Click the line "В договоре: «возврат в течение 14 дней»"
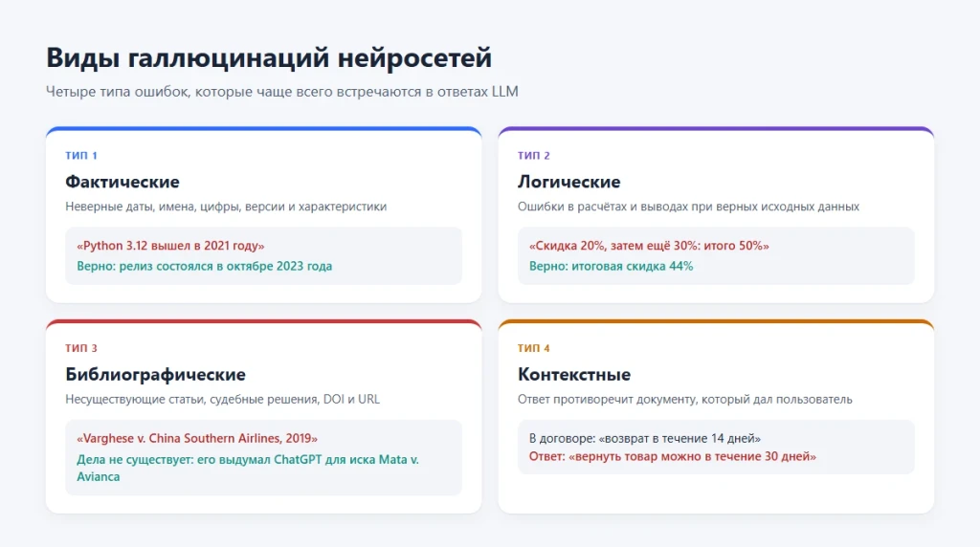Image resolution: width=980 pixels, height=547 pixels. (x=645, y=438)
